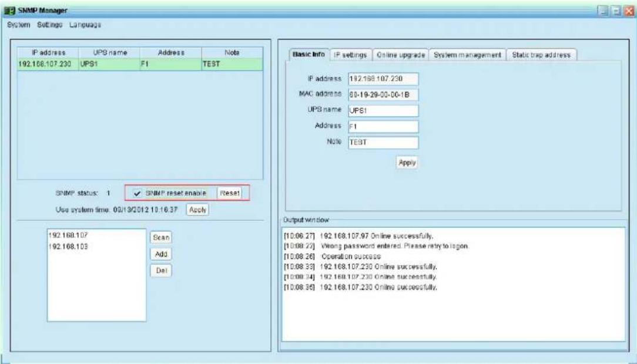Click the UPS name input field
This screenshot has height=364, width=637.
point(383,110)
